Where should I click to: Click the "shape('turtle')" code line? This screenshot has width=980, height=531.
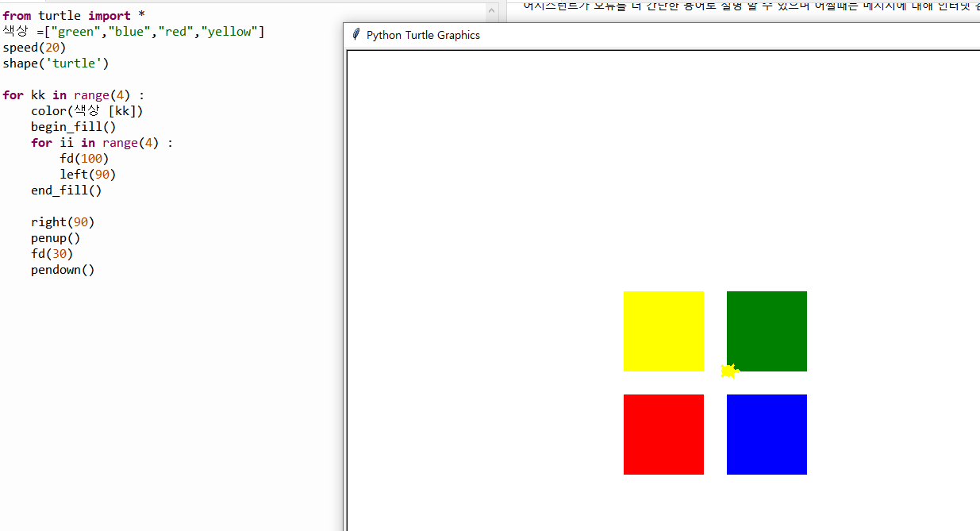coord(56,63)
